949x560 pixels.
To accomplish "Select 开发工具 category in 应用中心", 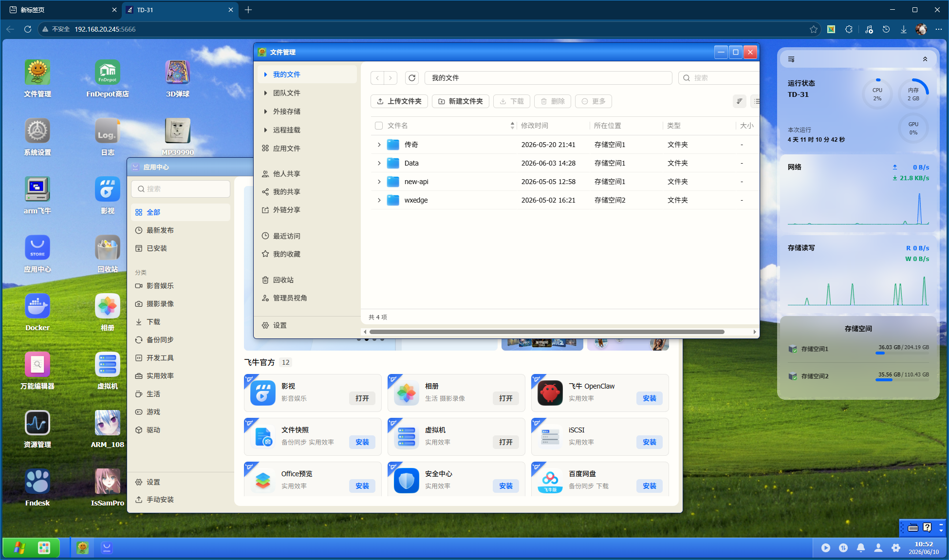I will tap(181, 358).
